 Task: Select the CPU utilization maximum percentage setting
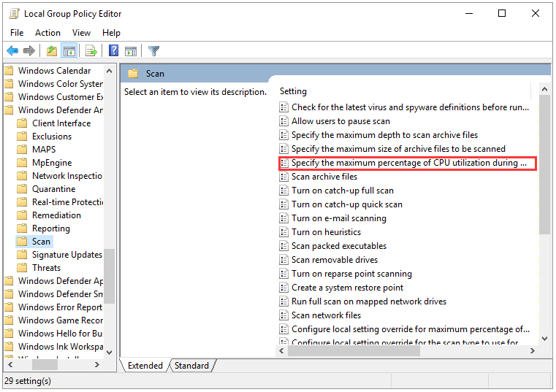coord(408,164)
